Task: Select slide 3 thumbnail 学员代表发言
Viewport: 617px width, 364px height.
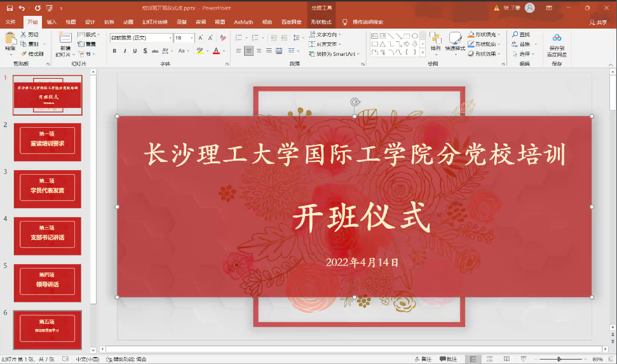Action: pos(47,189)
